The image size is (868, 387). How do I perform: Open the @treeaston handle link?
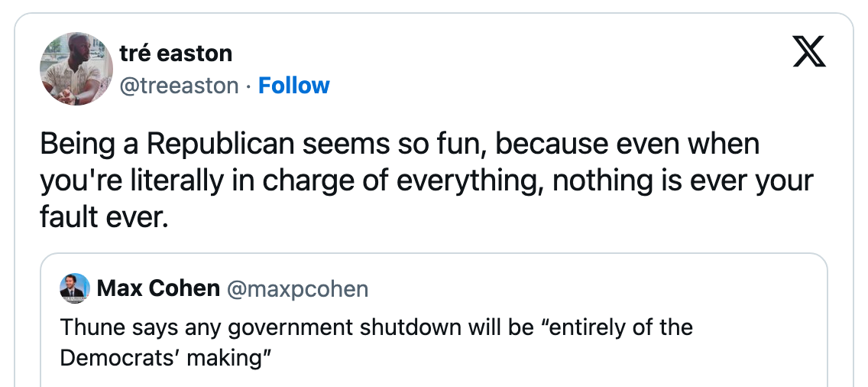click(x=179, y=85)
